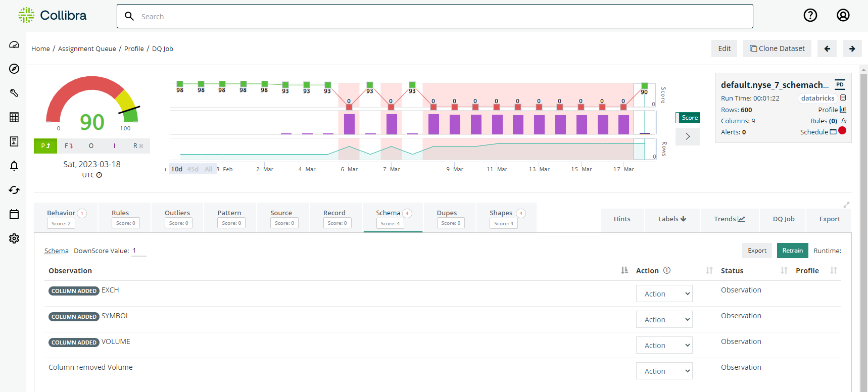Image resolution: width=868 pixels, height=392 pixels.
Task: Open Action dropdown for EXCH row
Action: [x=664, y=293]
